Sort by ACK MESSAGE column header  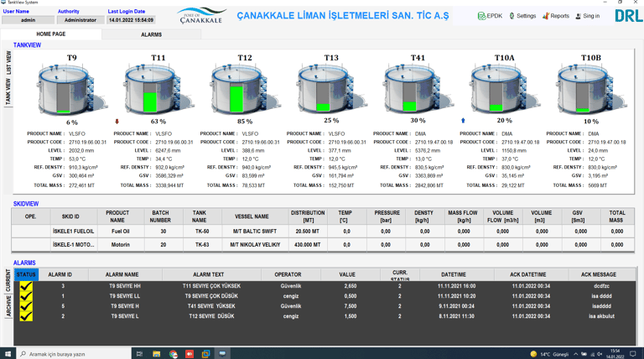pyautogui.click(x=599, y=274)
